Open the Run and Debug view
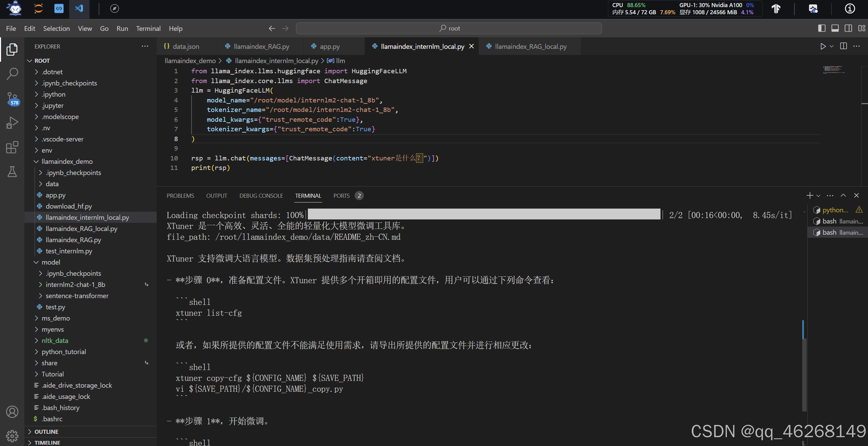The image size is (868, 446). 12,123
